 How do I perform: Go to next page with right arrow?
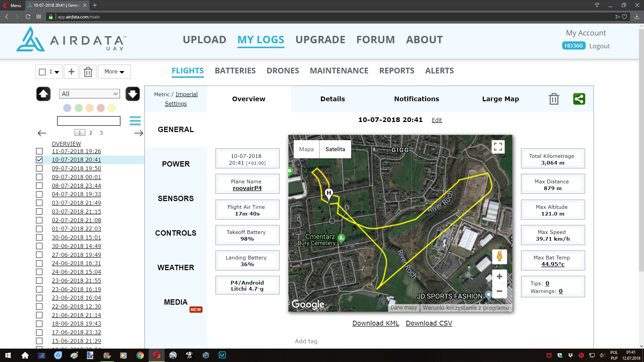(x=139, y=133)
